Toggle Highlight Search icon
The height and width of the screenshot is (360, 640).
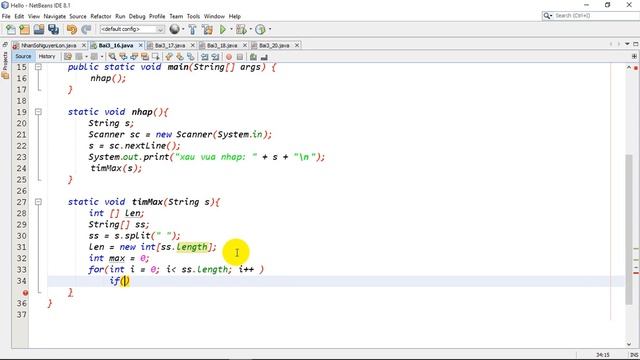pos(145,56)
